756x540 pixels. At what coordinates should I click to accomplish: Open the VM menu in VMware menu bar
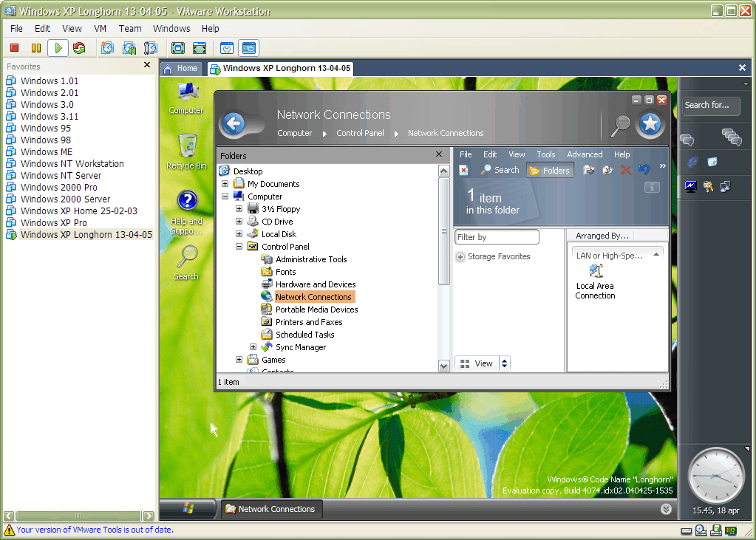tap(101, 29)
